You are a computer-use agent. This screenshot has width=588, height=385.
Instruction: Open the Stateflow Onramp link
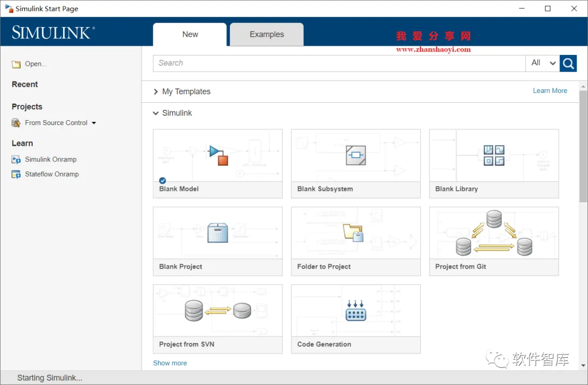click(52, 174)
